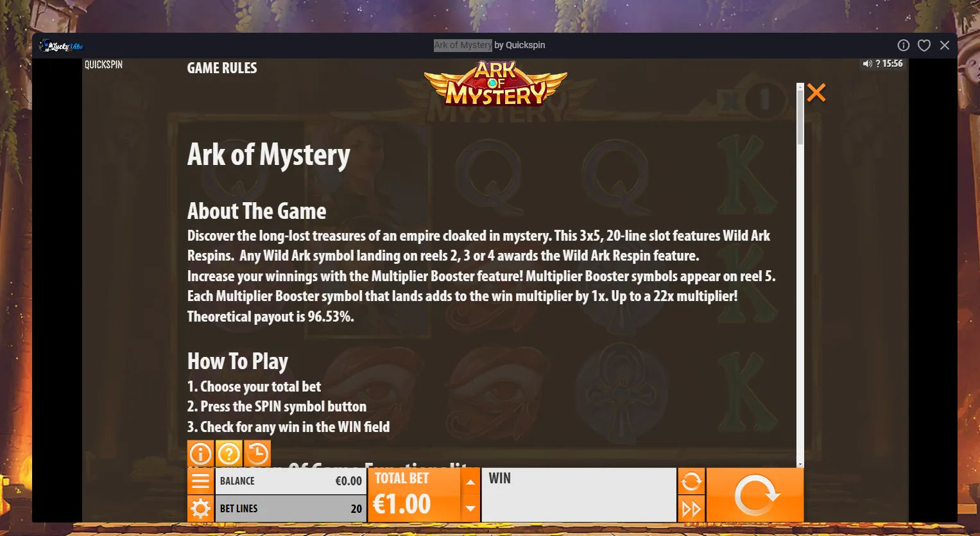This screenshot has width=980, height=536.
Task: Click the Bet Lines field
Action: click(291, 508)
